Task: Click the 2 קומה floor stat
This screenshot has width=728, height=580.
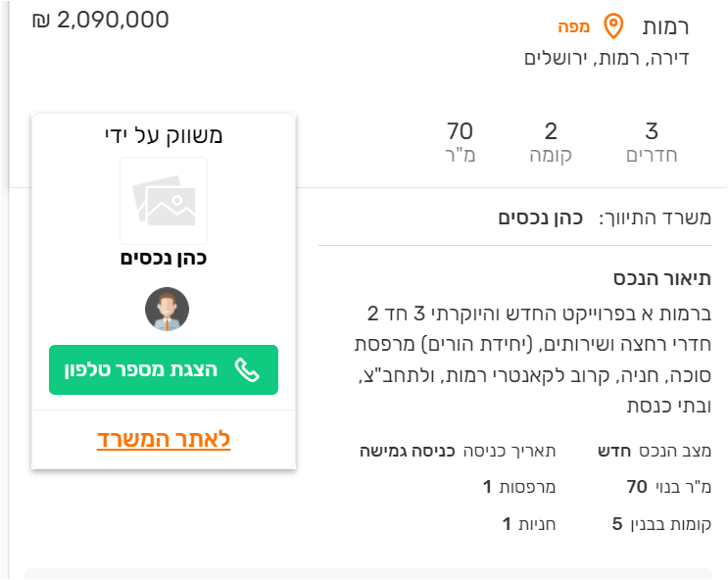Action: (x=551, y=142)
